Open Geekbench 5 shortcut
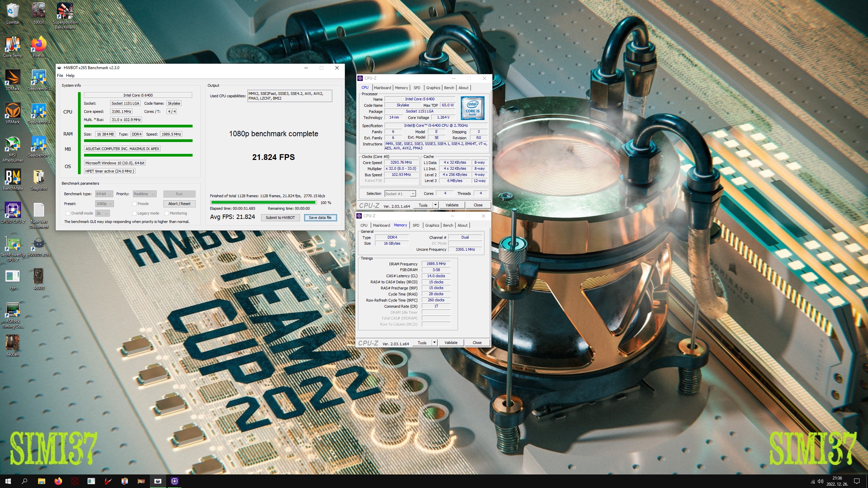 (39, 146)
